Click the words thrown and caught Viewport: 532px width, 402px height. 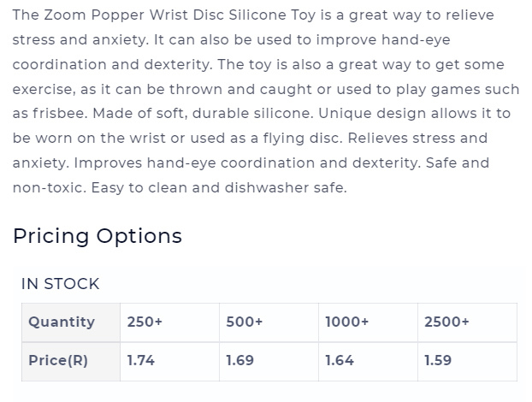pos(240,90)
